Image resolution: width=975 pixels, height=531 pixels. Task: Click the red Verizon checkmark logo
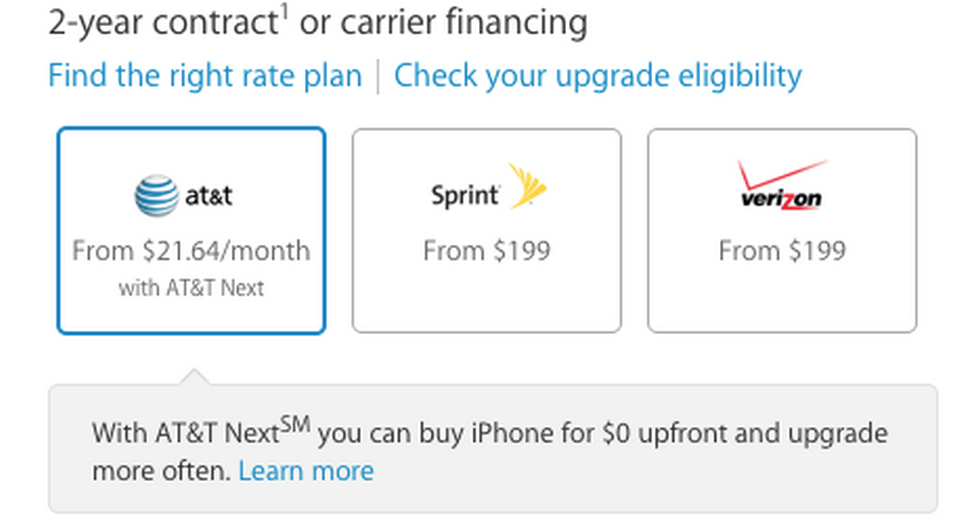pyautogui.click(x=784, y=174)
